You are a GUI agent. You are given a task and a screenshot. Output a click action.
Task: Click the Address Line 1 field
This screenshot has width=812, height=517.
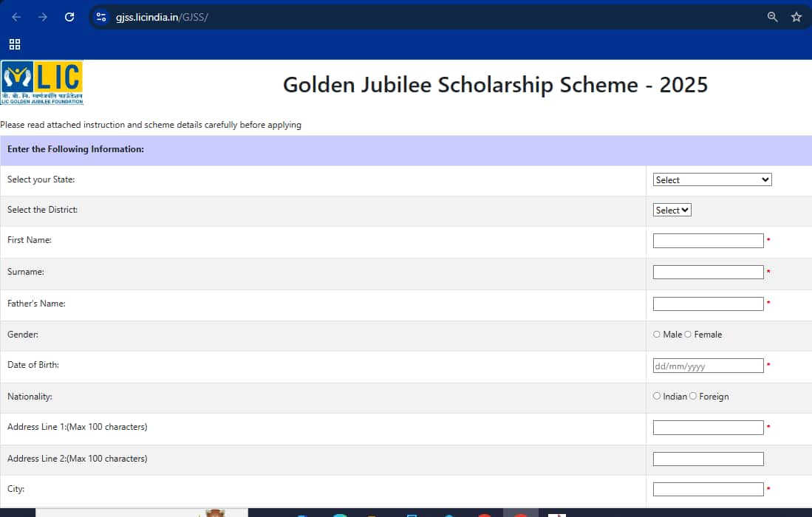click(708, 428)
